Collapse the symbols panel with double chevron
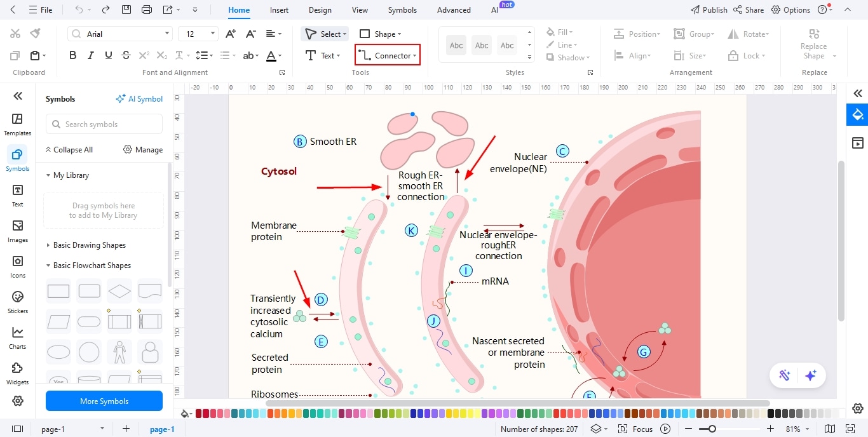 (18, 96)
